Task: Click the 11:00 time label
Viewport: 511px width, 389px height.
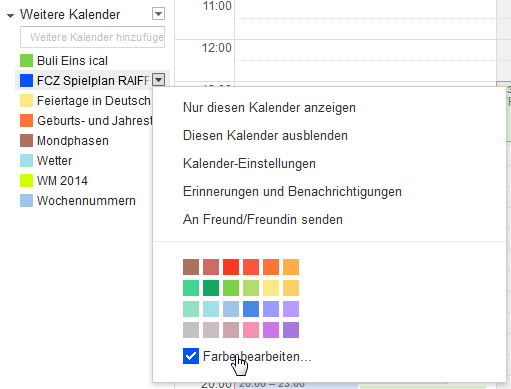Action: (217, 6)
